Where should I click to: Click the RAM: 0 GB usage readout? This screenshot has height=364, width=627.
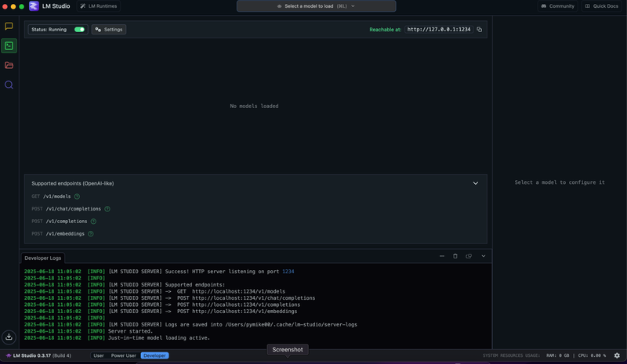pyautogui.click(x=558, y=355)
